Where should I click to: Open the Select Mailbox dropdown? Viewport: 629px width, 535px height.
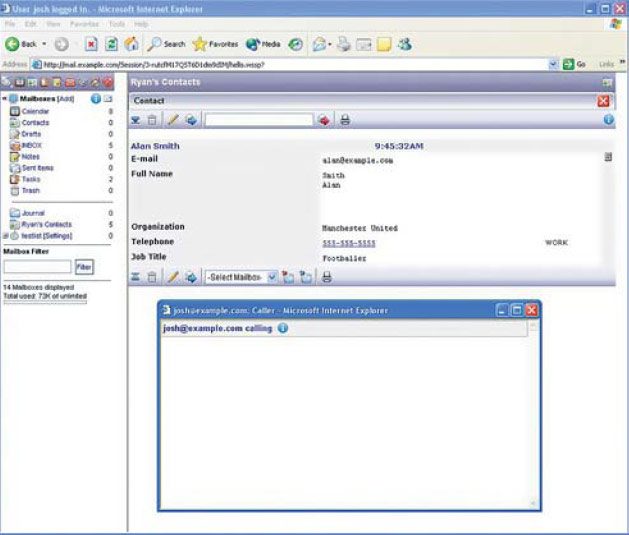pos(241,276)
